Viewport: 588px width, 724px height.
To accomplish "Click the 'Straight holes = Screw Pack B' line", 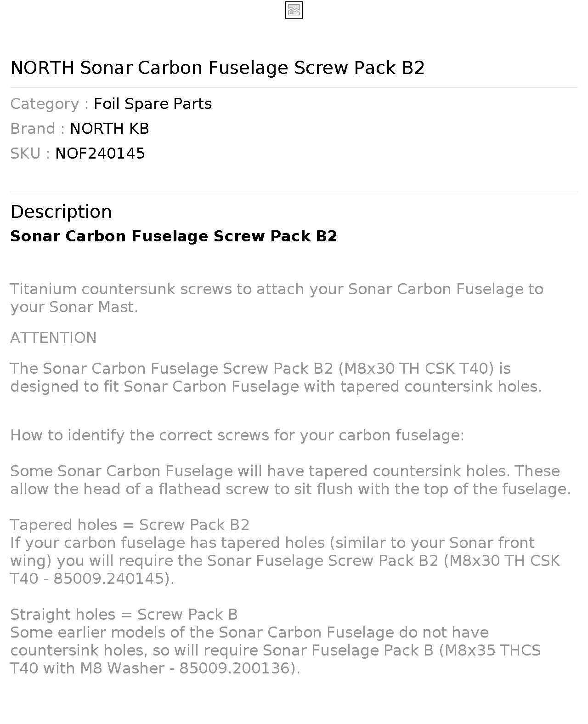I will coord(124,615).
